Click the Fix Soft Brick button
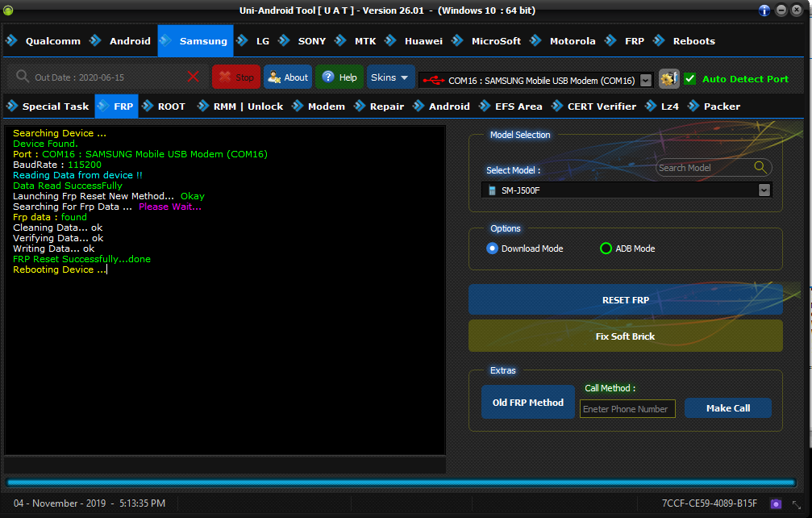Image resolution: width=812 pixels, height=518 pixels. tap(626, 336)
